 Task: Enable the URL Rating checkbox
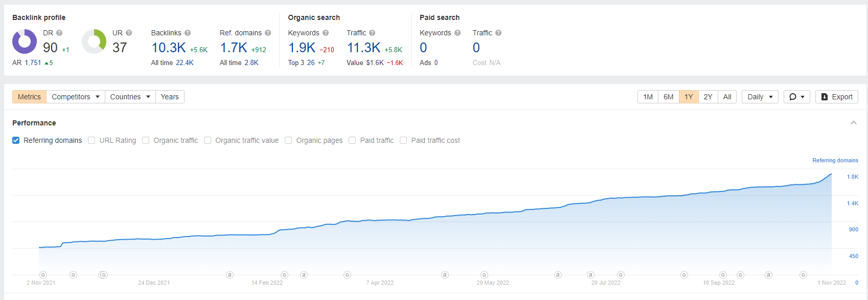(92, 140)
